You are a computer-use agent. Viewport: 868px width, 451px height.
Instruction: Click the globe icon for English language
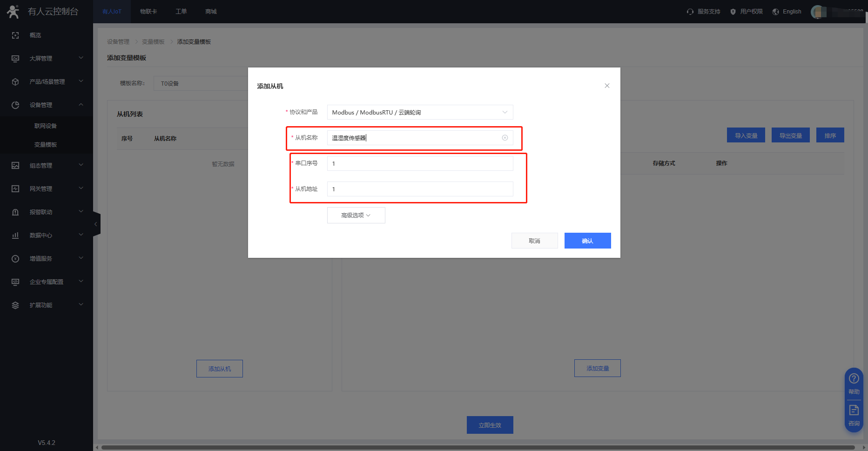(x=775, y=12)
